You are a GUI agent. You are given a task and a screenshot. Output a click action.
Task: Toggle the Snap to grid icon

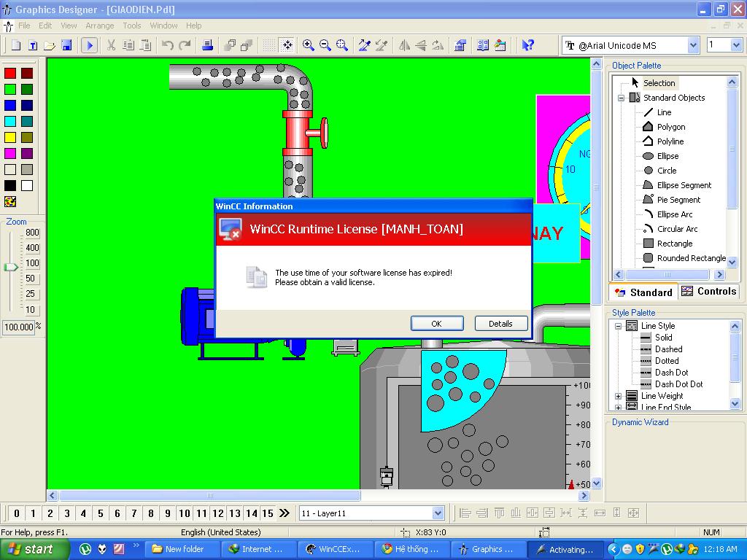(287, 46)
